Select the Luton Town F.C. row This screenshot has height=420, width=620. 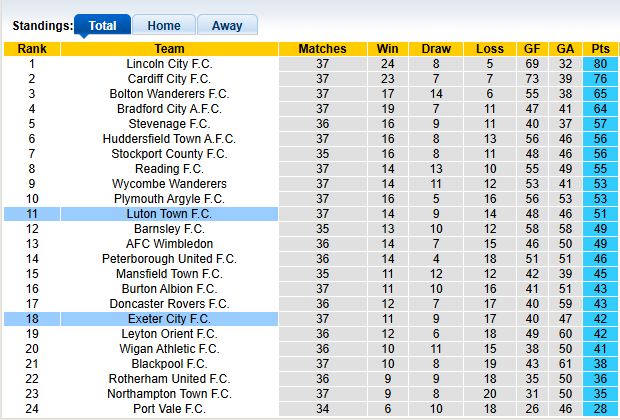click(x=169, y=214)
